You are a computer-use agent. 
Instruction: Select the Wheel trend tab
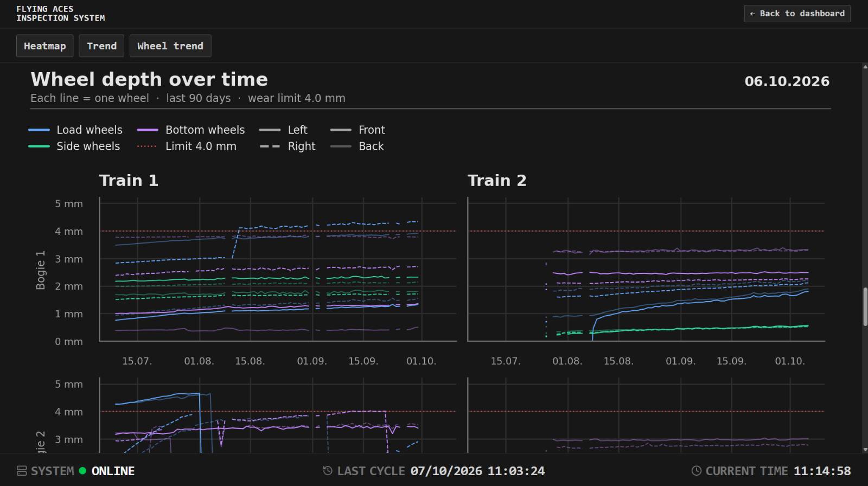coord(170,46)
